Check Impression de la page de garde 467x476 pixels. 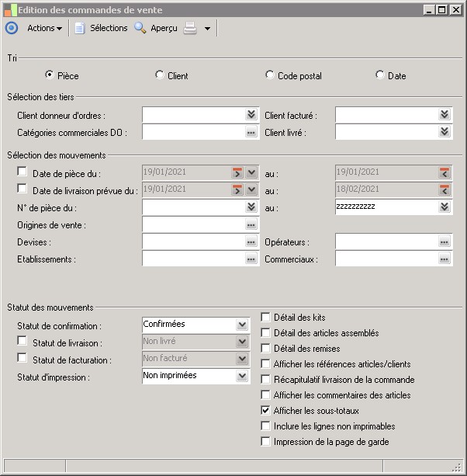265,441
